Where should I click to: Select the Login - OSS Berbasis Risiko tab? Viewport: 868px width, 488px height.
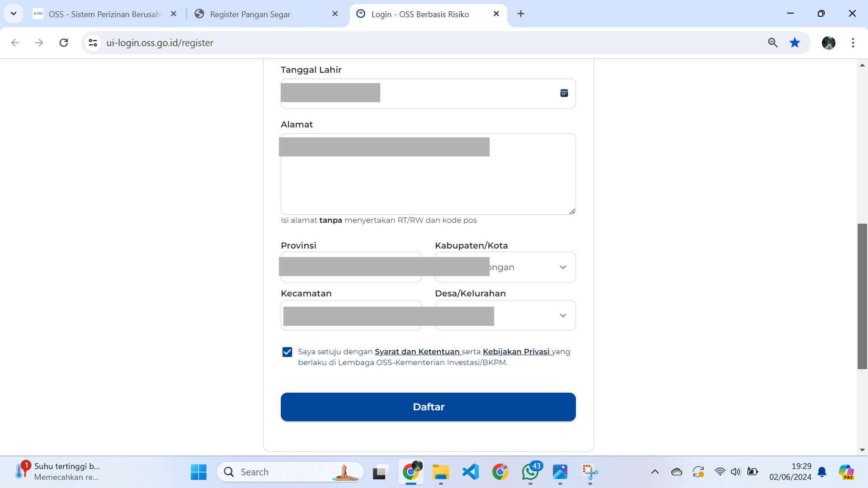427,14
